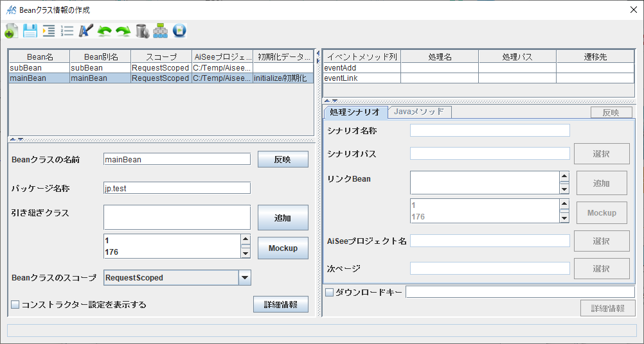Click the green redo arrow icon
This screenshot has width=644, height=344.
pos(123,31)
